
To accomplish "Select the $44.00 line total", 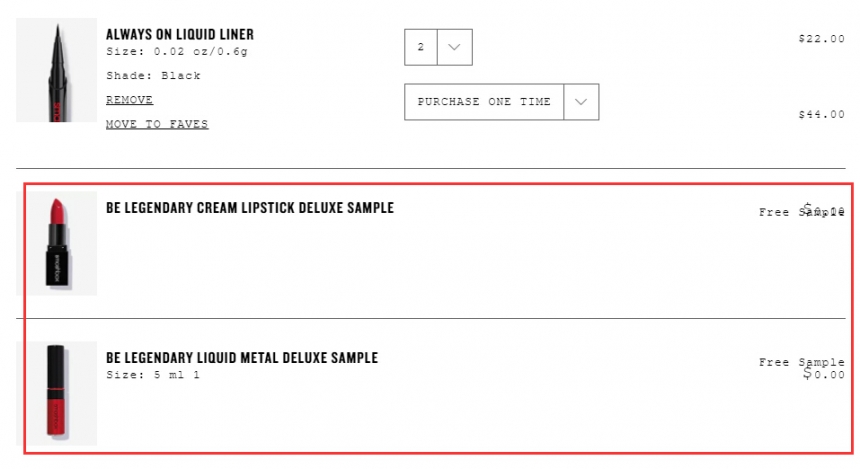I will 822,114.
